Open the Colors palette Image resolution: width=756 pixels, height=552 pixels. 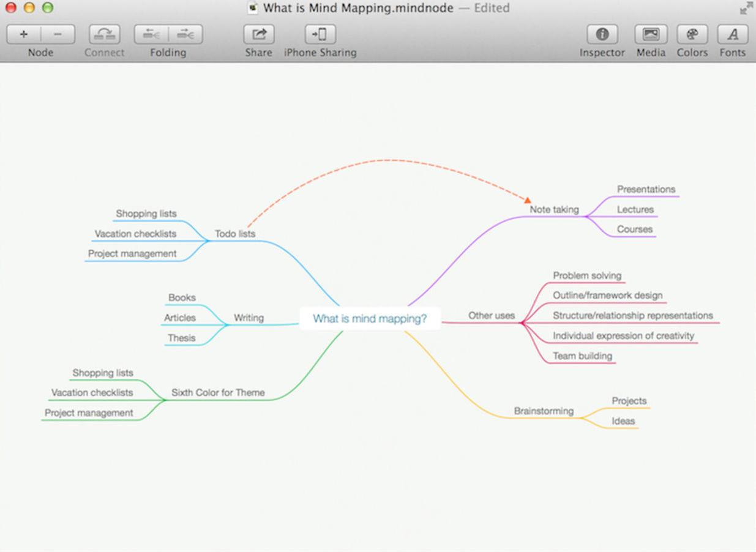point(692,34)
